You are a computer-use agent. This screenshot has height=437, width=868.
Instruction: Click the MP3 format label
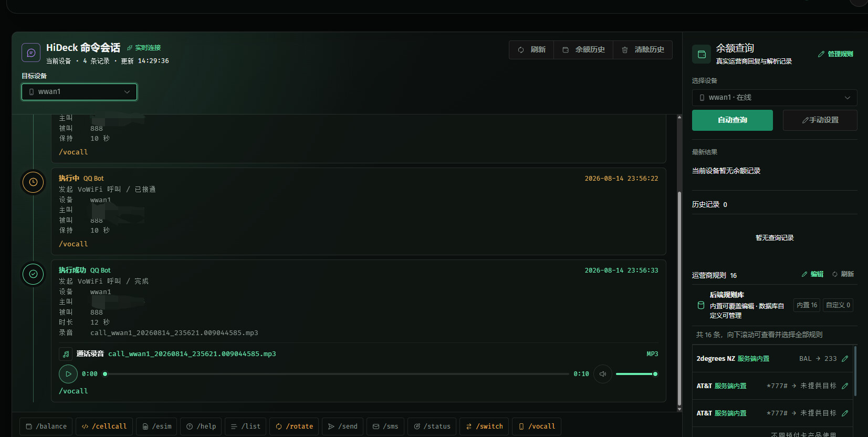[x=652, y=354]
